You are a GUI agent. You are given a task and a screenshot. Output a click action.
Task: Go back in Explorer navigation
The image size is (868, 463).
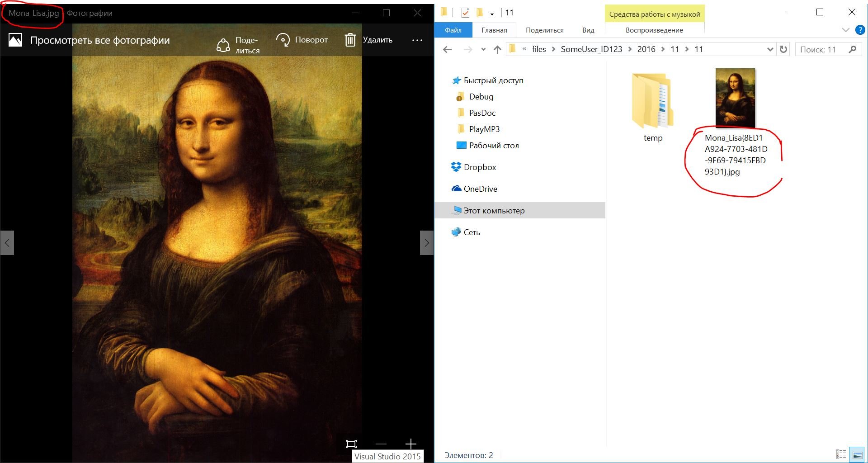point(448,49)
